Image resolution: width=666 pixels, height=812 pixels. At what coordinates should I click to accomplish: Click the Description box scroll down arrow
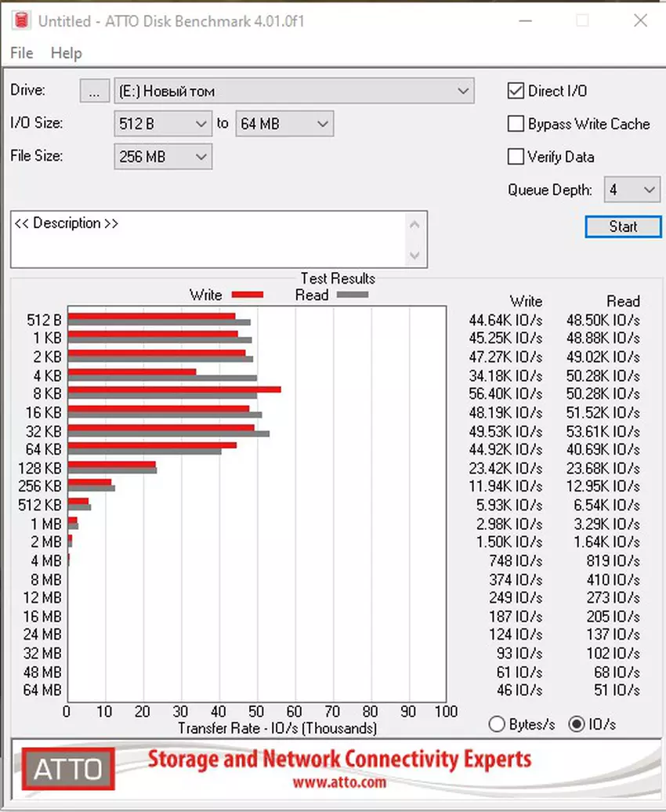click(x=415, y=256)
